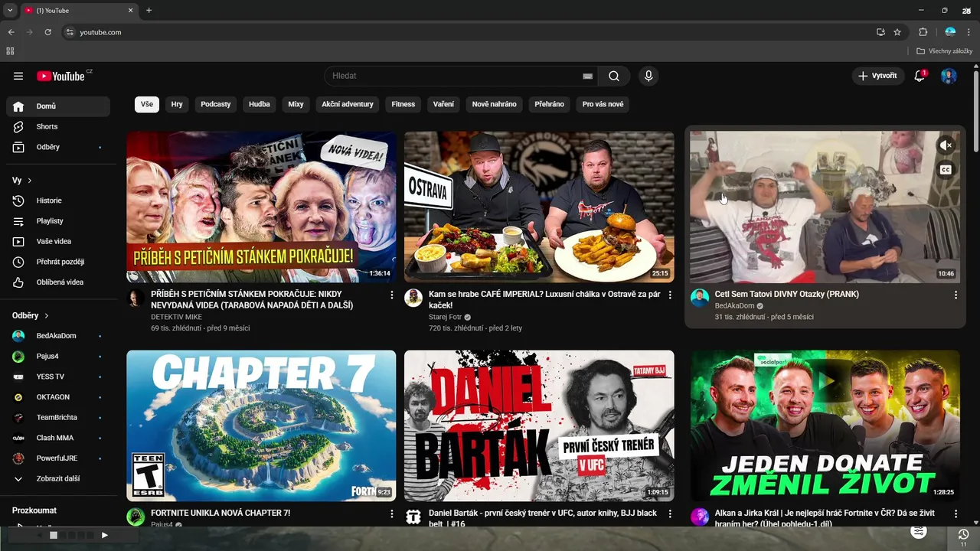Open more options for Daniel Barták video
Screen dimensions: 980x551
click(670, 514)
